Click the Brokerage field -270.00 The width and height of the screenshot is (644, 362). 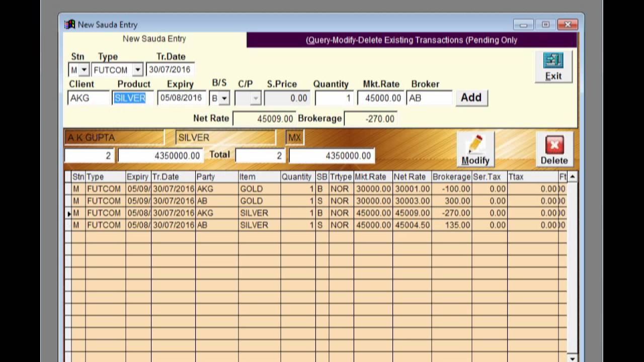[371, 119]
